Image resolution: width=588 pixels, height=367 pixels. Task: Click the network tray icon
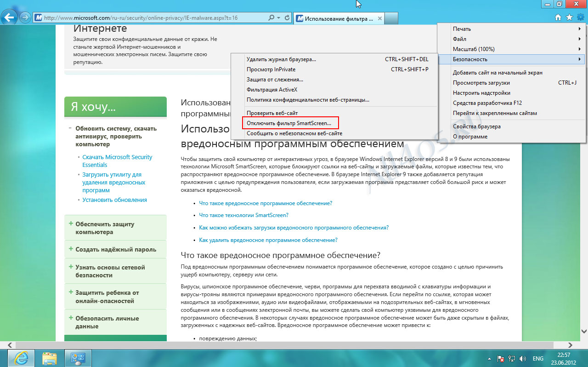coord(512,358)
